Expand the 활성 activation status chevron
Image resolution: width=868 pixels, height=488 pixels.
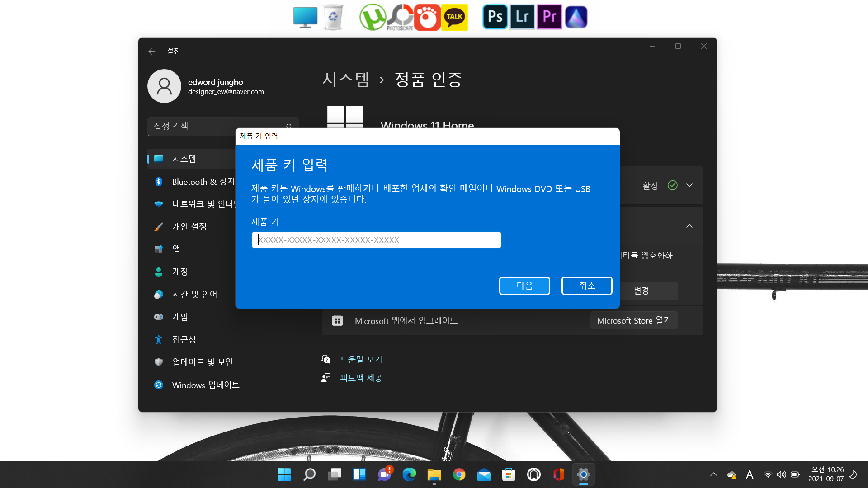689,185
